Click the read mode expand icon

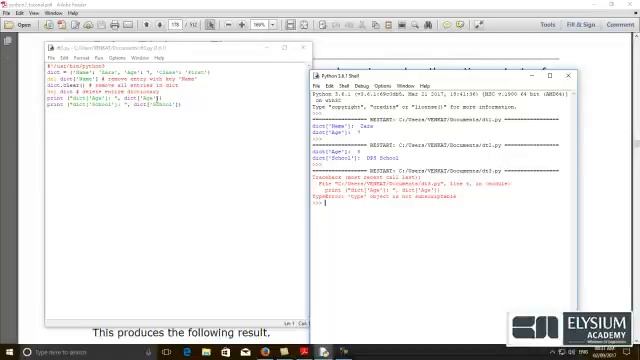click(479, 25)
